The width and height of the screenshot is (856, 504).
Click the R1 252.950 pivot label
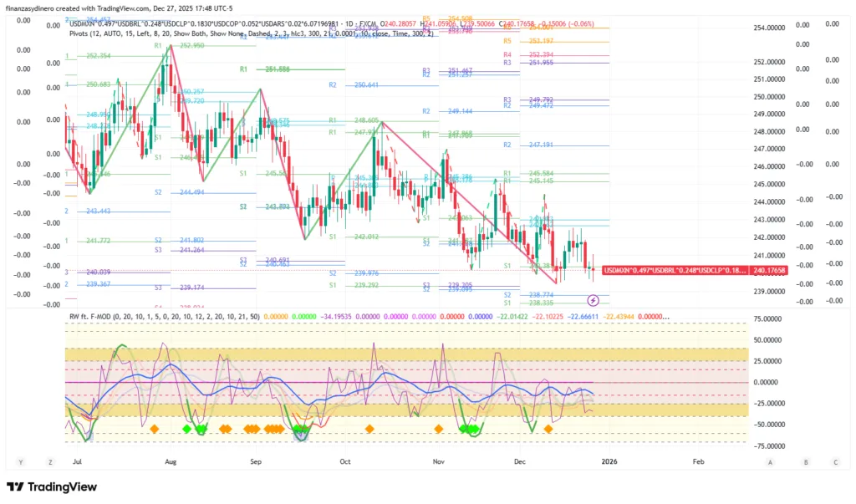click(x=186, y=46)
